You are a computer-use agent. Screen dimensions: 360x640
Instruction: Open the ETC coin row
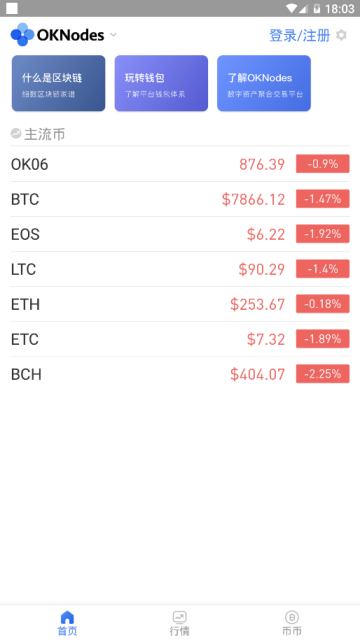coord(180,339)
